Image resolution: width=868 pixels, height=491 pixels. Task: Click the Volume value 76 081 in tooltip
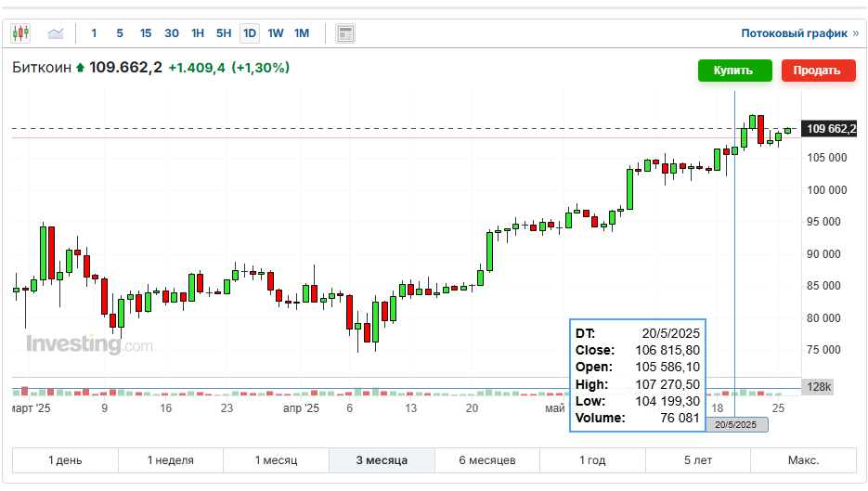pyautogui.click(x=680, y=418)
